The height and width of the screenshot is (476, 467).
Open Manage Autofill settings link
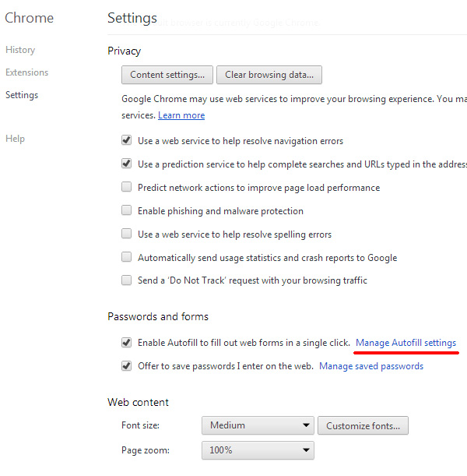click(x=406, y=343)
